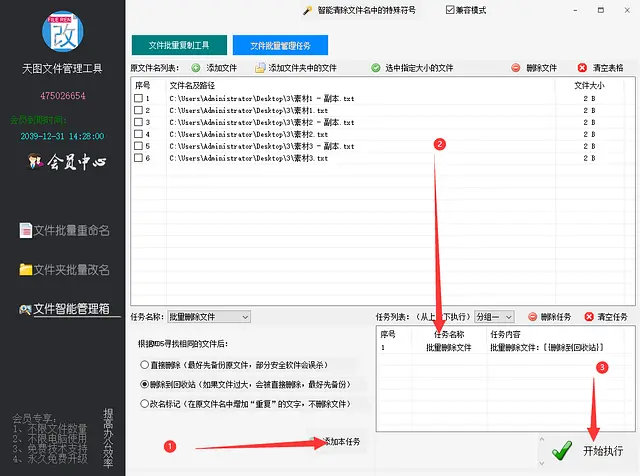Close the window
The height and width of the screenshot is (476, 640).
627,10
